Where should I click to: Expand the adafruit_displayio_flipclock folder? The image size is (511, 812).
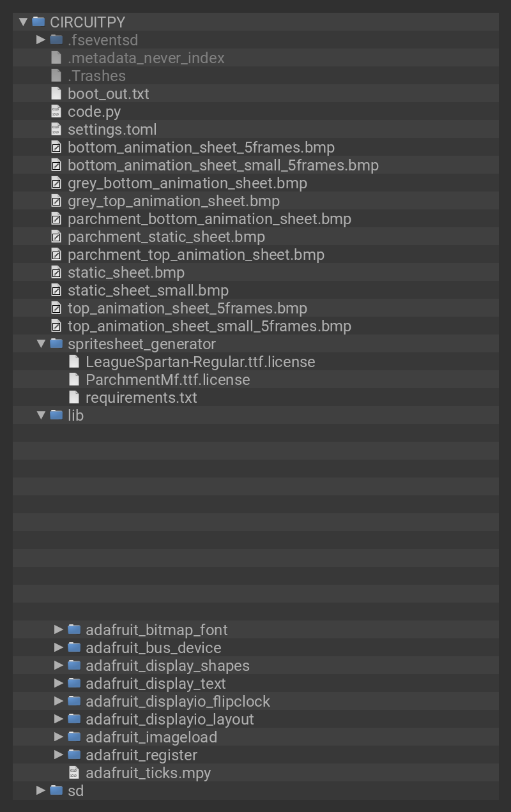click(59, 702)
